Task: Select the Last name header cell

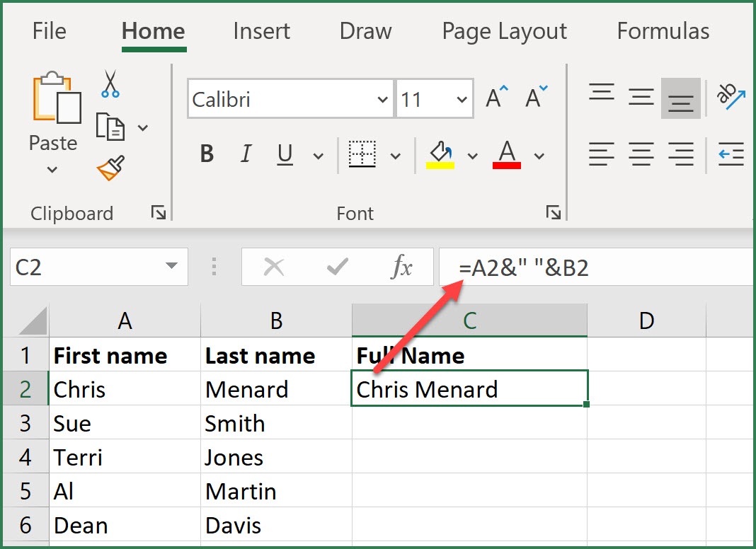Action: [x=276, y=354]
